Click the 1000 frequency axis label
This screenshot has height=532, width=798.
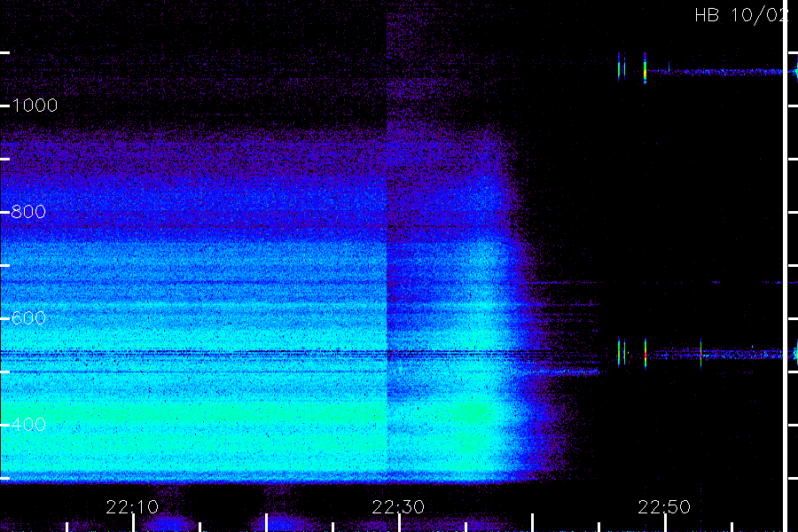(35, 106)
